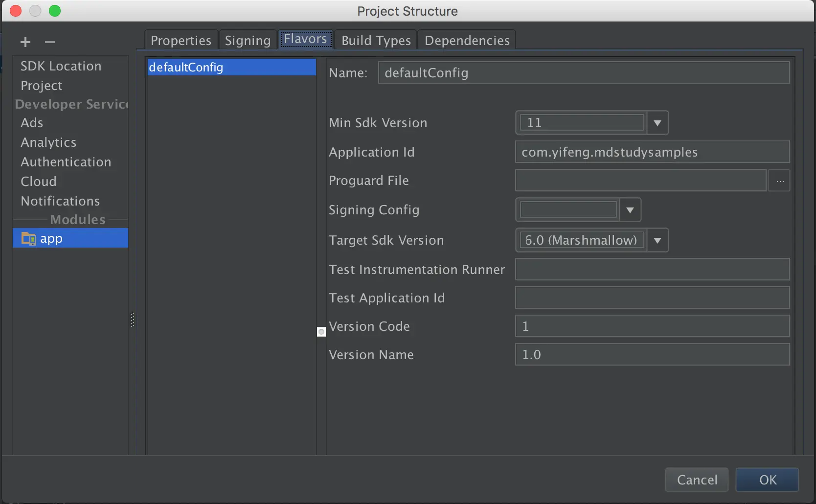Image resolution: width=816 pixels, height=504 pixels.
Task: Click the 'Project Structure' window title
Action: [x=408, y=11]
